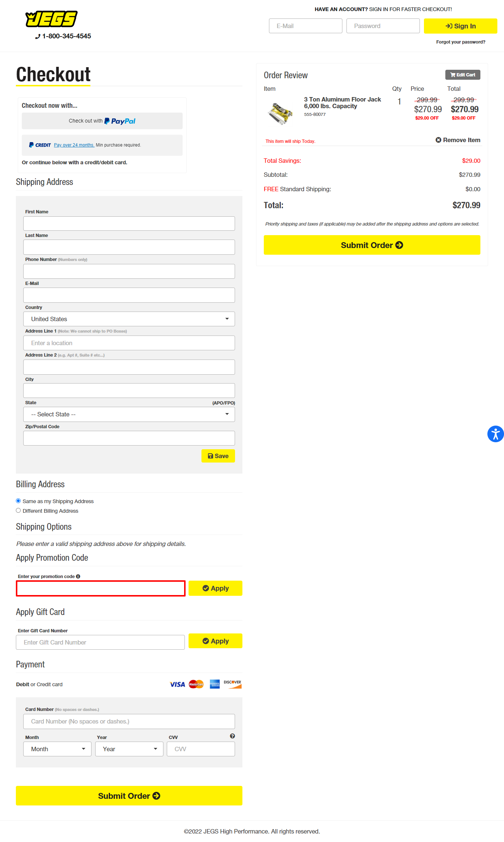Image resolution: width=504 pixels, height=842 pixels.
Task: Open the accessibility widget icon
Action: [x=495, y=434]
